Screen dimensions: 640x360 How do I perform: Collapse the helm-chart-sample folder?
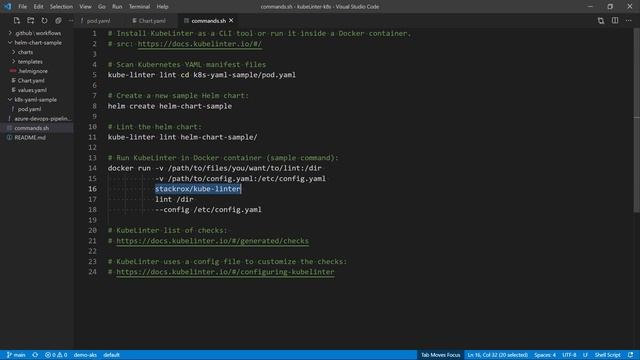38,42
